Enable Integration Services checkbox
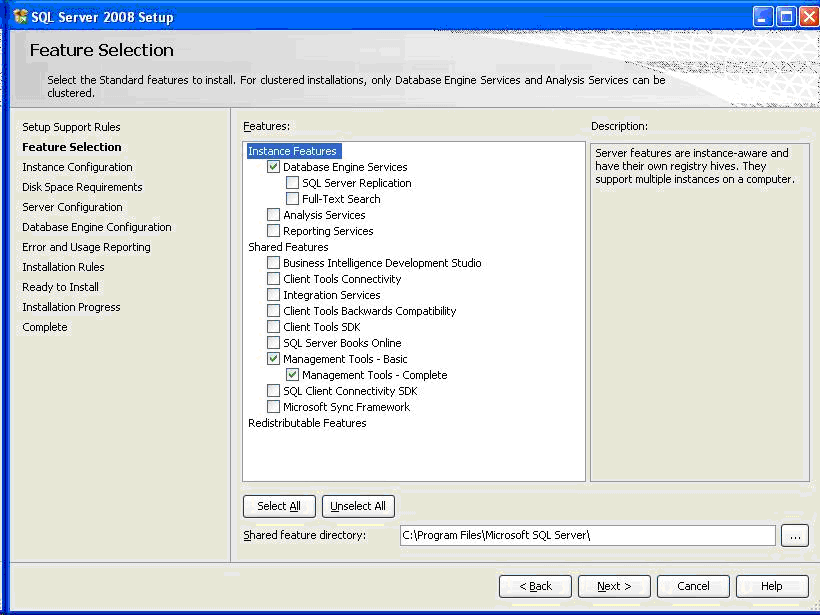The height and width of the screenshot is (615, 820). point(273,295)
